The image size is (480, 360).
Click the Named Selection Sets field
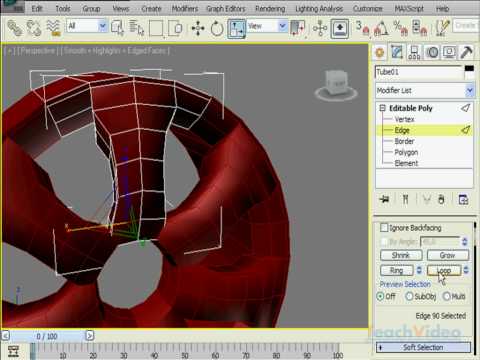466,26
